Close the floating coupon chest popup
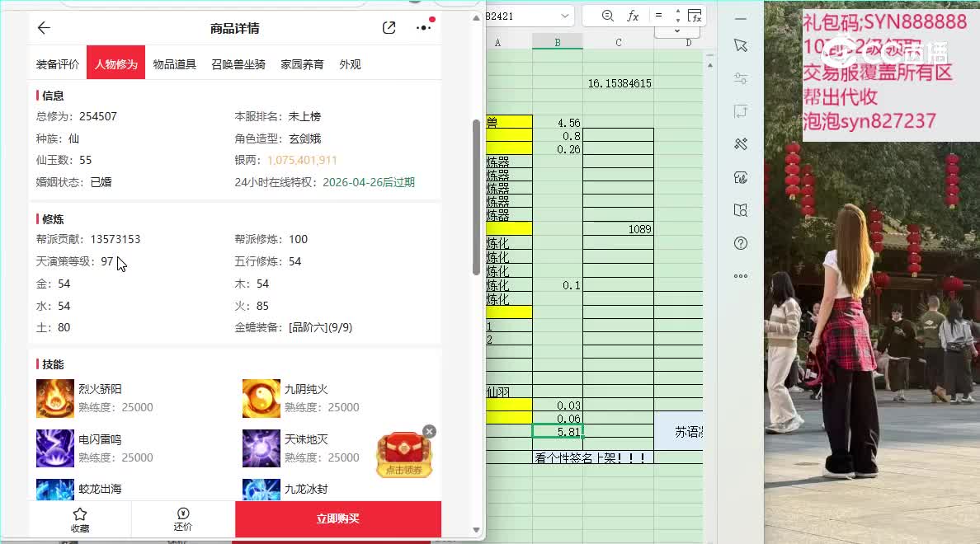This screenshot has width=980, height=544. tap(429, 431)
